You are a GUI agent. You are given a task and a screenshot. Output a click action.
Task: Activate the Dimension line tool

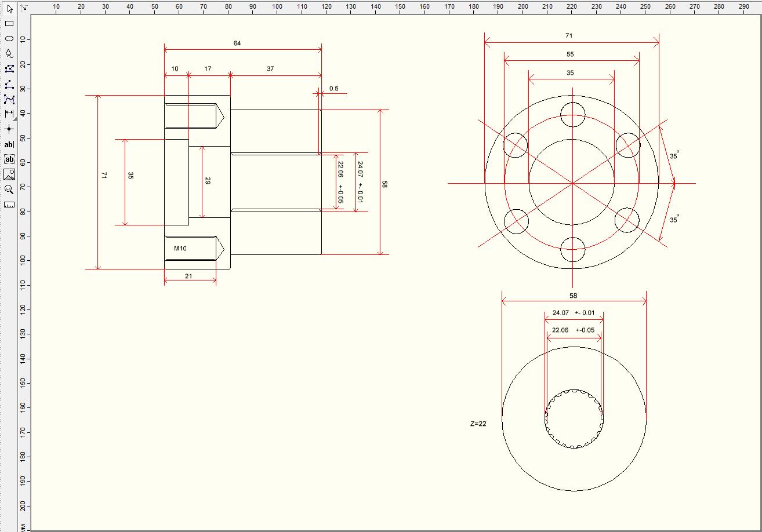tap(9, 114)
